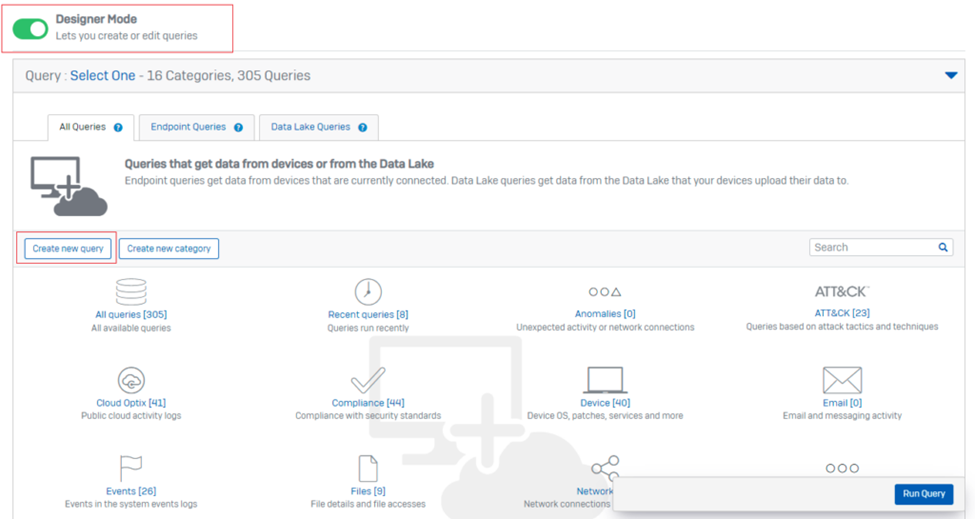Open the All queries database icon
Viewport: 975px width, 519px height.
pyautogui.click(x=131, y=292)
